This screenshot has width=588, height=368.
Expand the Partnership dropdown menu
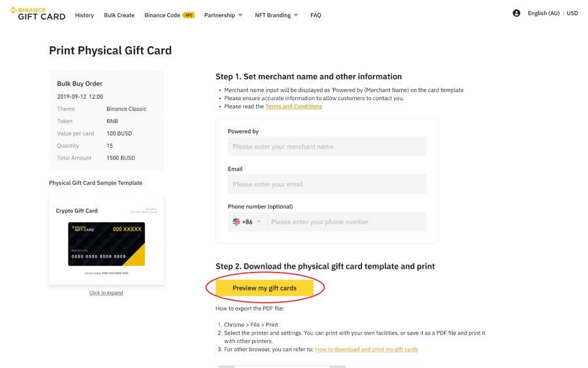tap(223, 15)
